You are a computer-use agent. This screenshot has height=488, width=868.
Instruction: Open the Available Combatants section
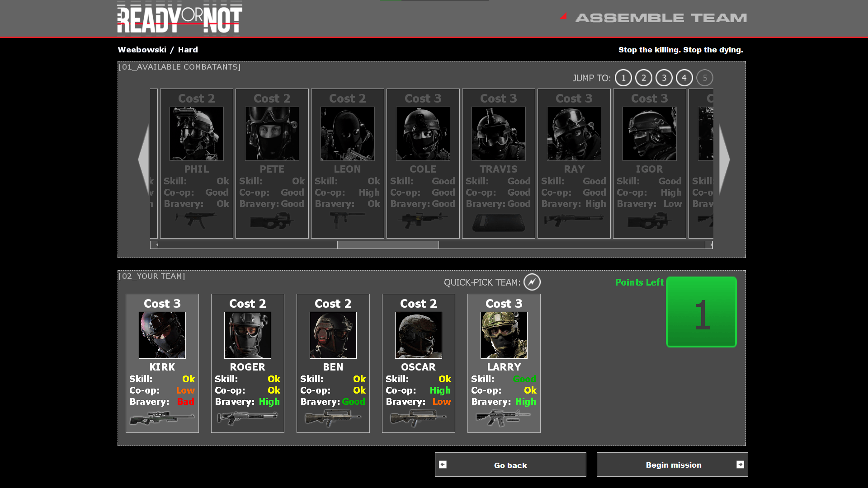coord(179,67)
